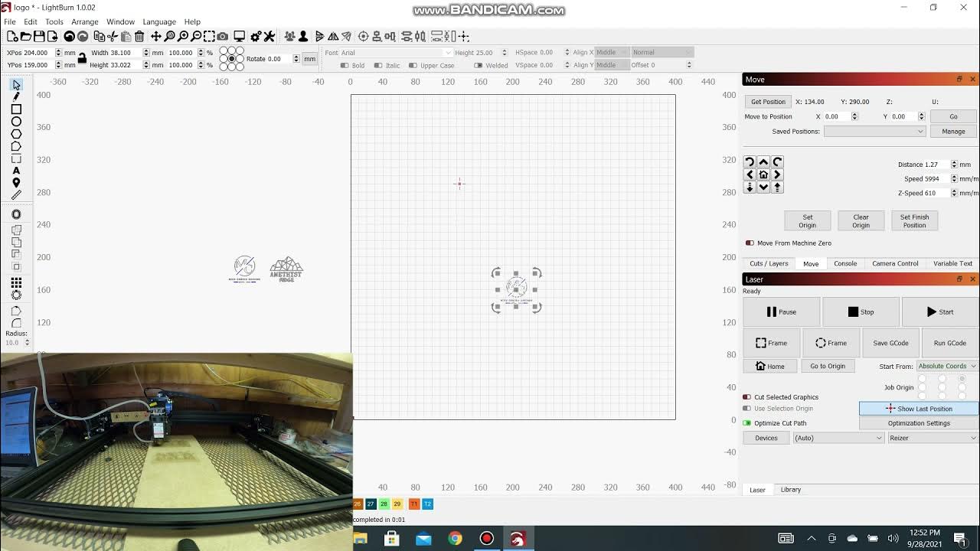Select T1 tool layer swatch
980x551 pixels.
(414, 504)
